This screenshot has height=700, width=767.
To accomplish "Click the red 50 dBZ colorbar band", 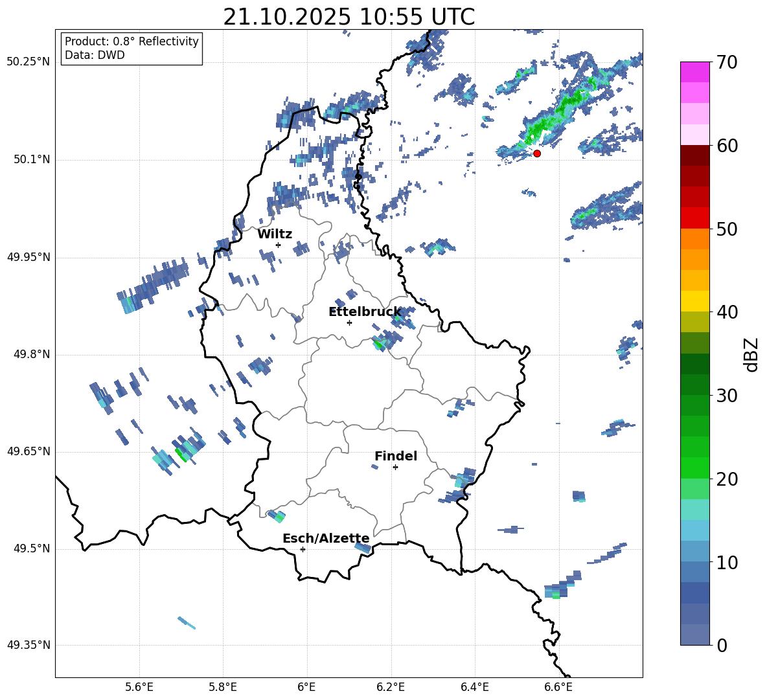I will pos(695,218).
